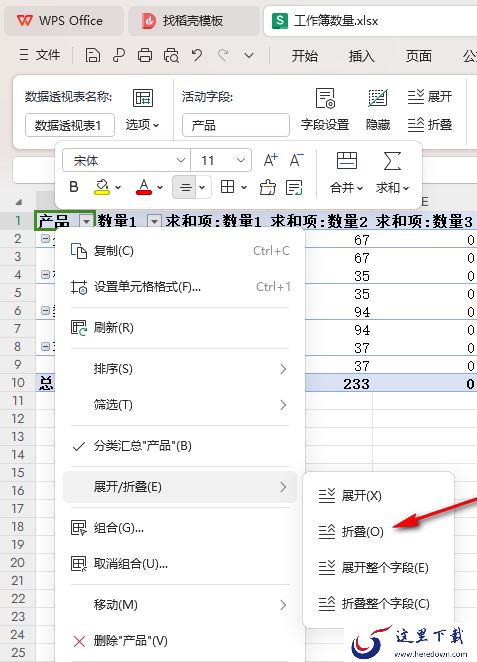Click the increase font size icon
The image size is (477, 662).
point(271,160)
